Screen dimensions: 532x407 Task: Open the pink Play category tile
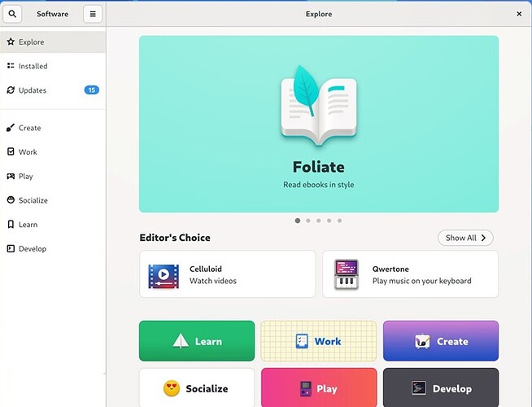[319, 387]
